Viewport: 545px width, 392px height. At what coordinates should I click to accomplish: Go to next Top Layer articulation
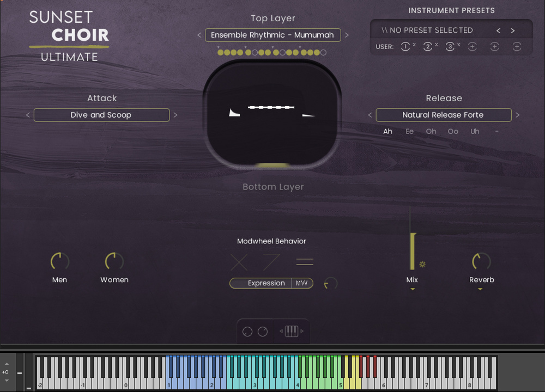pyautogui.click(x=347, y=35)
